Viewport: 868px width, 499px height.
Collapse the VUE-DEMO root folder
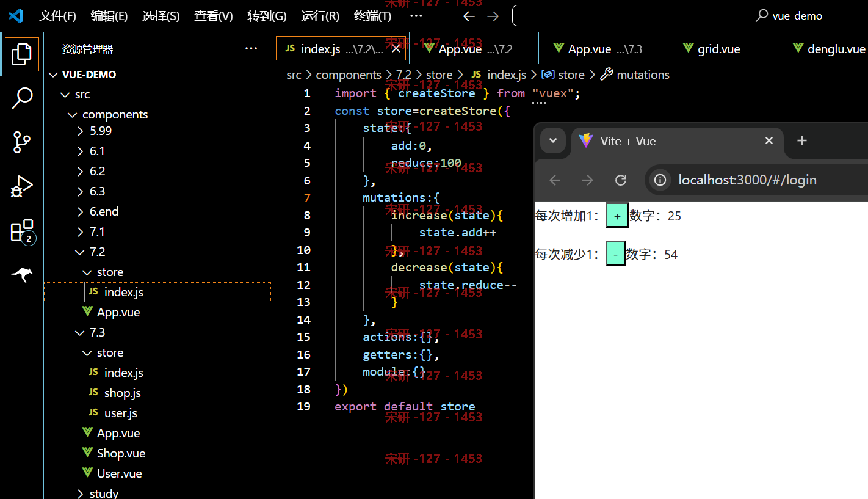pyautogui.click(x=157, y=75)
